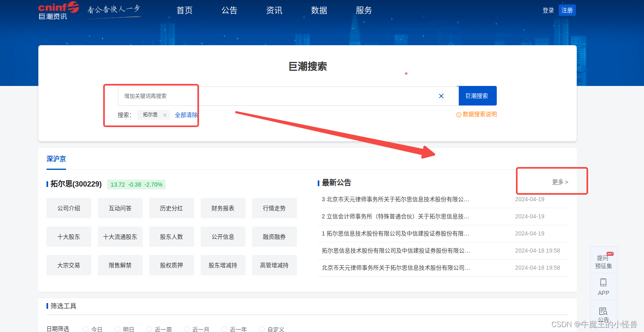Open the 财务报表 button

(x=223, y=208)
